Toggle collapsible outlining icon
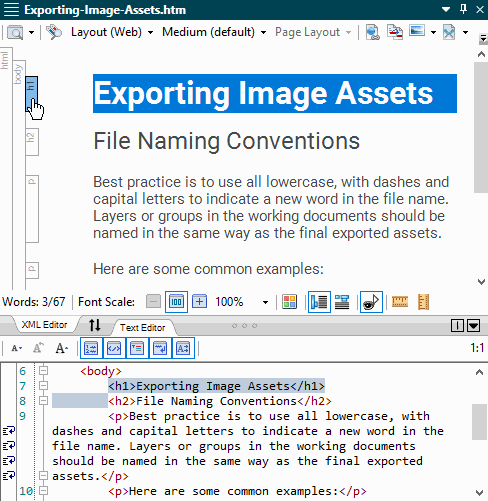 pyautogui.click(x=137, y=348)
